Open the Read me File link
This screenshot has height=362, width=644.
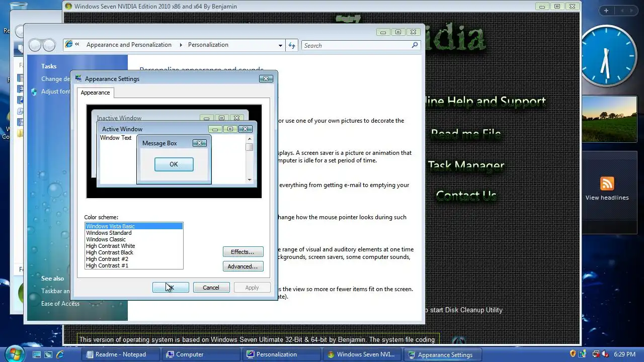pyautogui.click(x=466, y=134)
